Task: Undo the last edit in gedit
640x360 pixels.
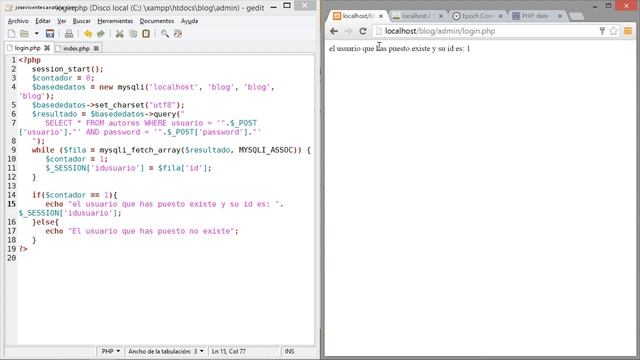Action: (88, 34)
